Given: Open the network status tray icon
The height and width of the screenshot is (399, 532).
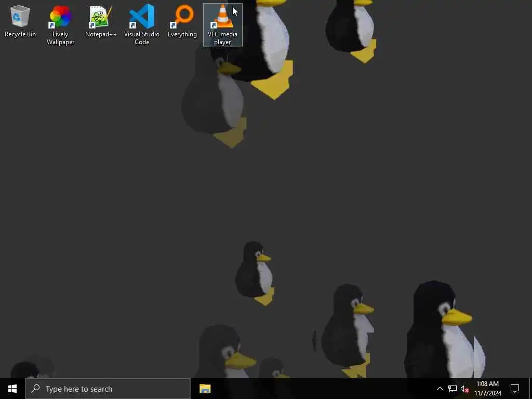Looking at the screenshot, I should (x=453, y=389).
